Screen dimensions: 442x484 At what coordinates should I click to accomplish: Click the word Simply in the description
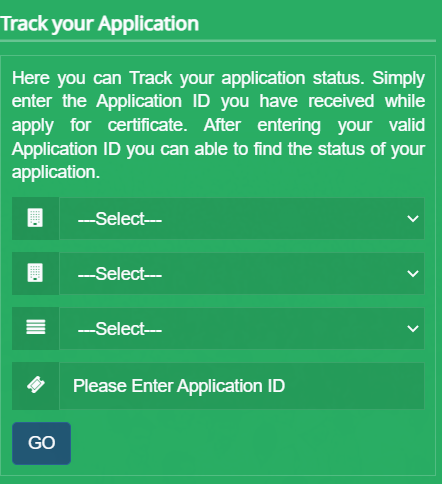(x=398, y=79)
